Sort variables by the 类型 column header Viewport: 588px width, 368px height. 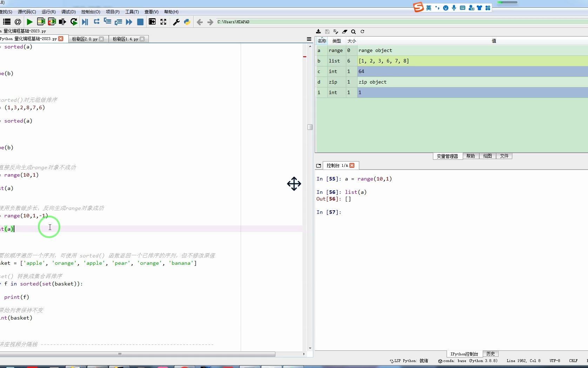[336, 41]
